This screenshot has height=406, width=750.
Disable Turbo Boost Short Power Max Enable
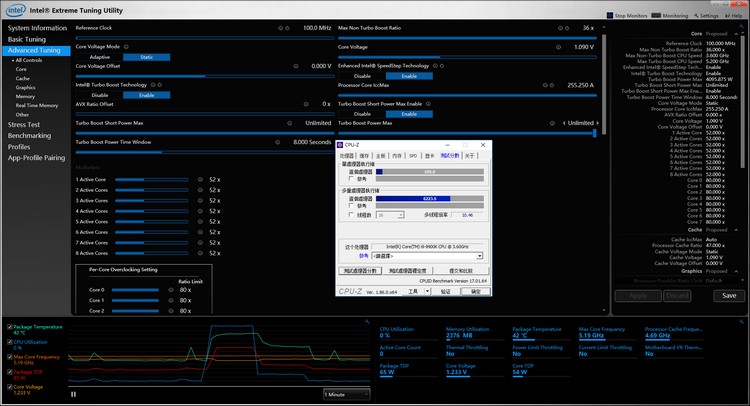(x=362, y=114)
